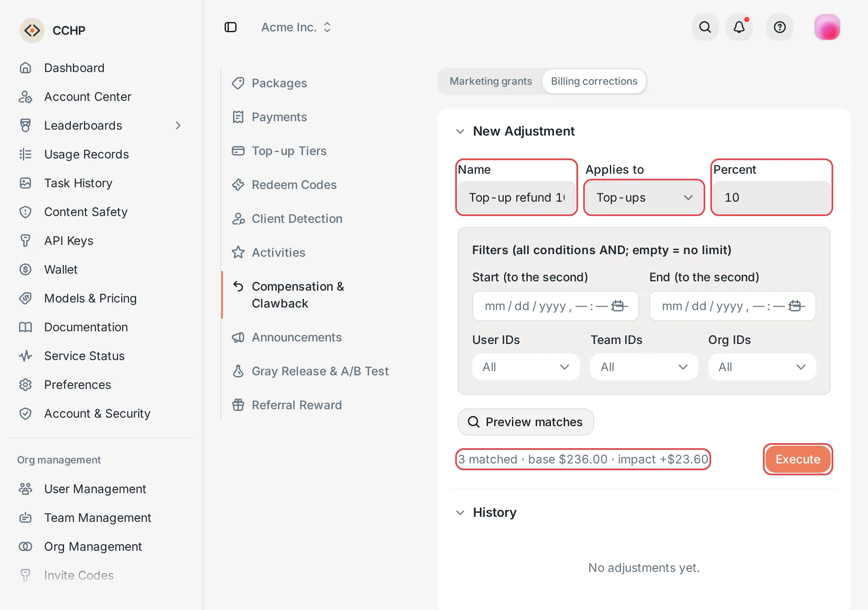Open the Acme Inc. organization switcher

296,27
